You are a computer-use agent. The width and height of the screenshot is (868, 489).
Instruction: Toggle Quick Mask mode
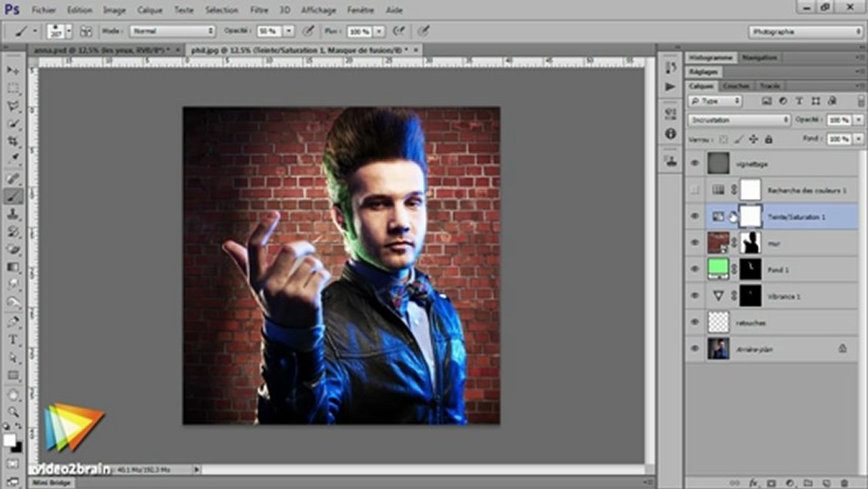[x=14, y=463]
